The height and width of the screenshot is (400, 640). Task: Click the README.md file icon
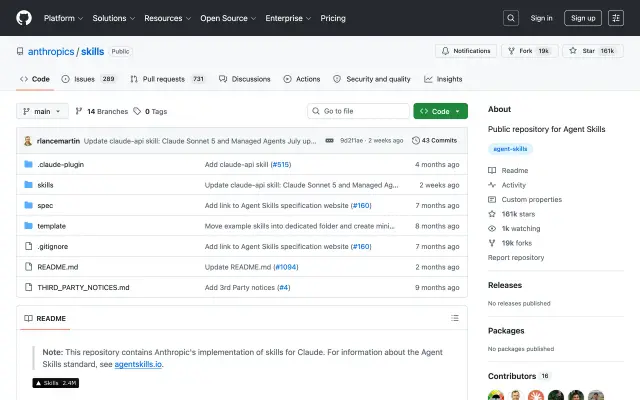(28, 267)
